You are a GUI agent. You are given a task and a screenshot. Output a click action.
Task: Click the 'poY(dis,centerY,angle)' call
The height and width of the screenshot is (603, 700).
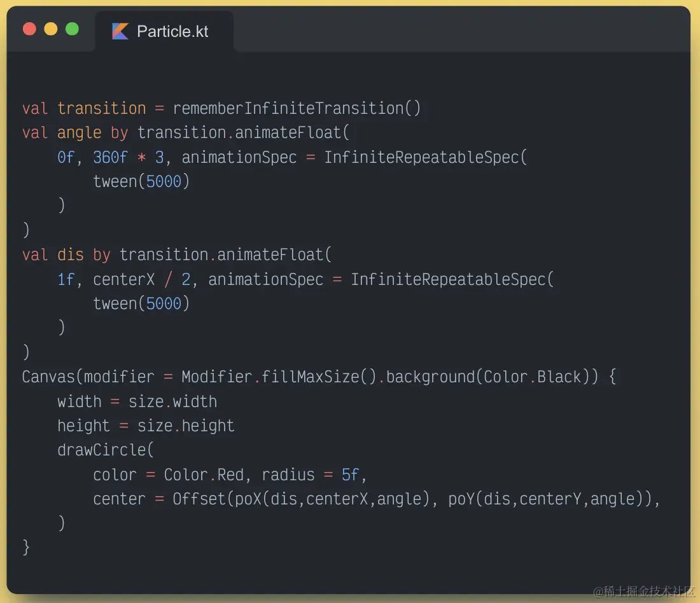(545, 499)
